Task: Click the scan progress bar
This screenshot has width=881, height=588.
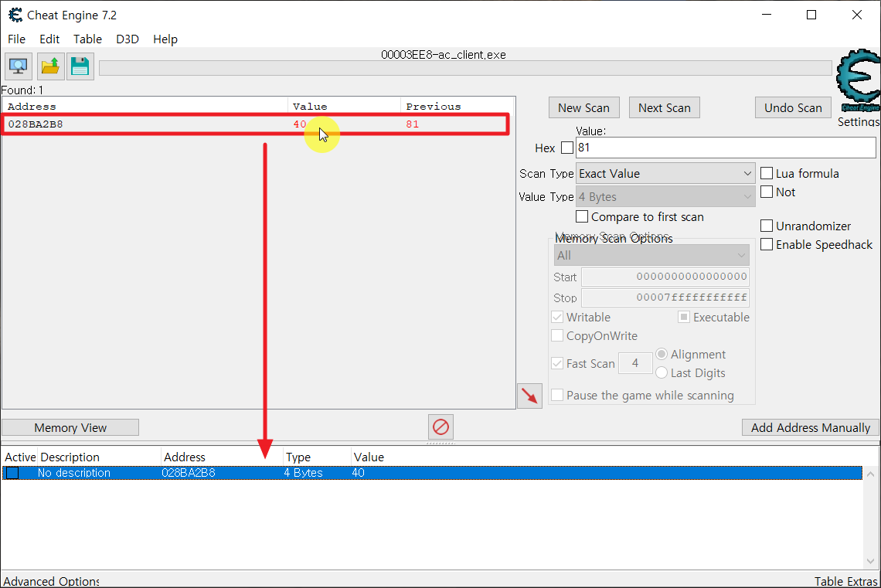Action: point(465,69)
